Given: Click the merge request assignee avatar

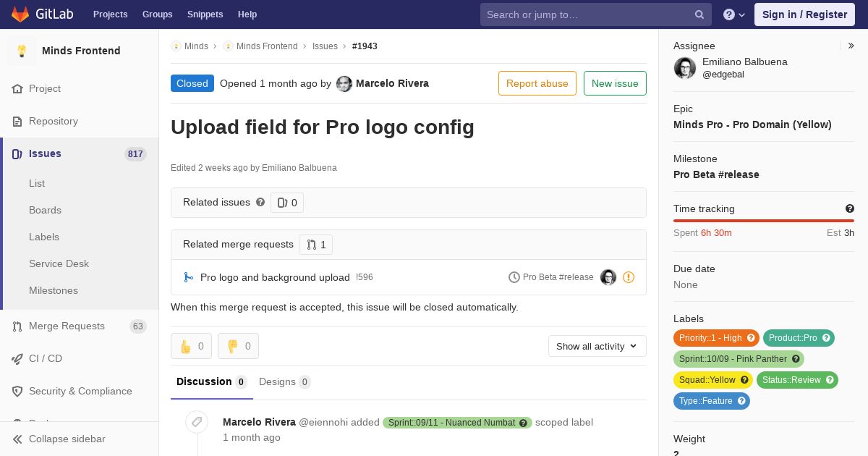Looking at the screenshot, I should point(608,277).
